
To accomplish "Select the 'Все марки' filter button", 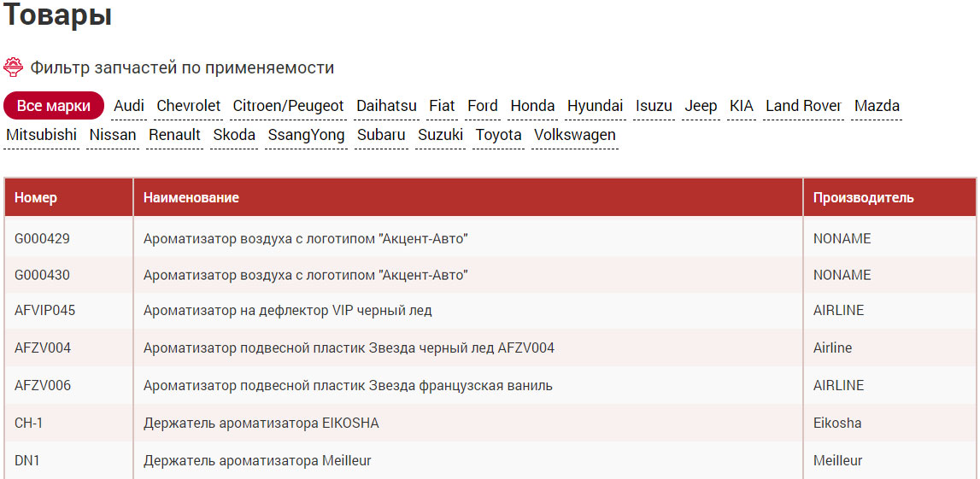I will point(54,106).
